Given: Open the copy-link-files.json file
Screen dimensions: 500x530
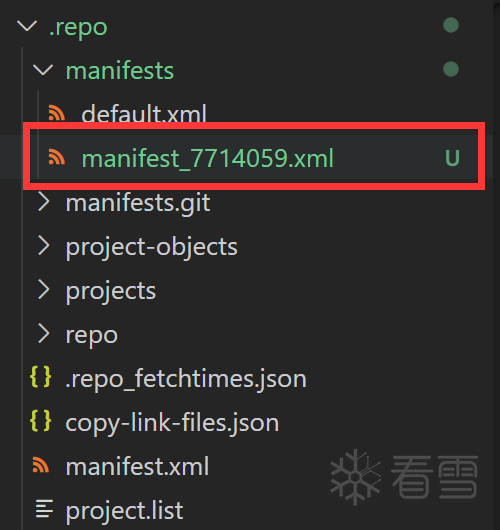Looking at the screenshot, I should point(172,423).
